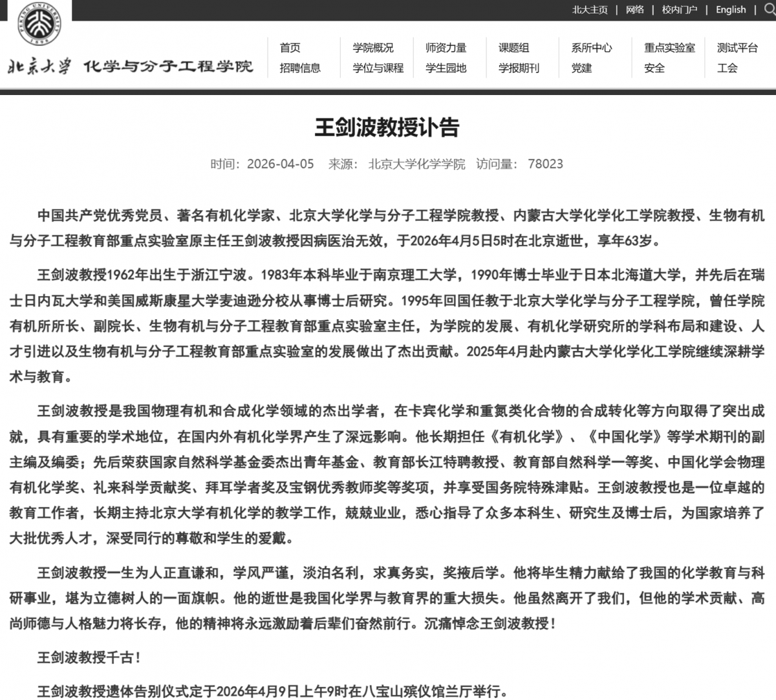
Task: Open 重点实验室 navigation menu
Action: (670, 48)
